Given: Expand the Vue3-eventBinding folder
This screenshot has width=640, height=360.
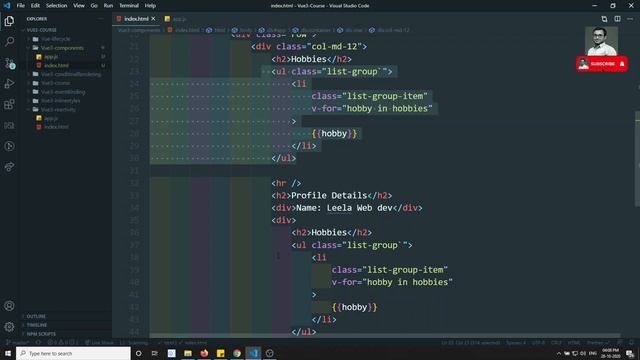Looking at the screenshot, I should coord(65,92).
